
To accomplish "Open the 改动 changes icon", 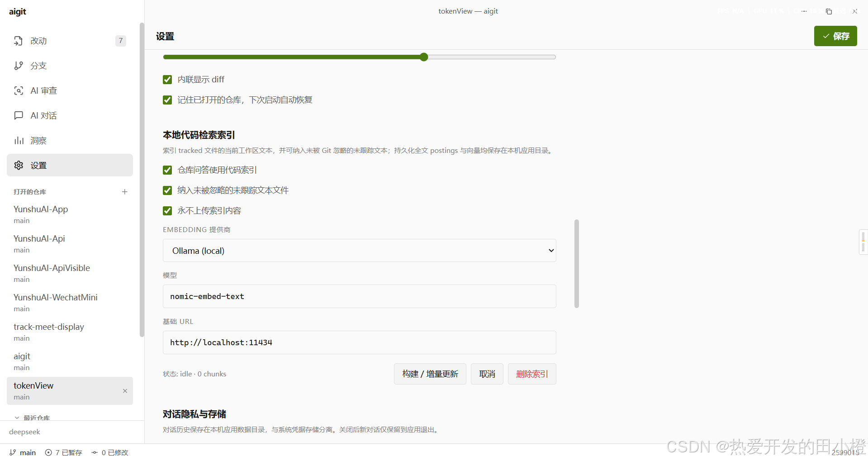I will pyautogui.click(x=19, y=41).
